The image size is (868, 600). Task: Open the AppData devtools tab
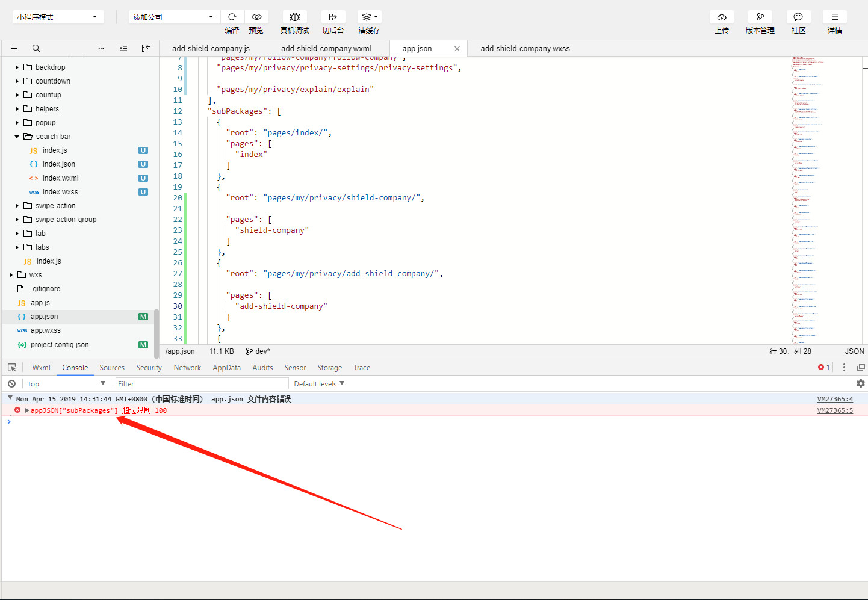(x=226, y=368)
